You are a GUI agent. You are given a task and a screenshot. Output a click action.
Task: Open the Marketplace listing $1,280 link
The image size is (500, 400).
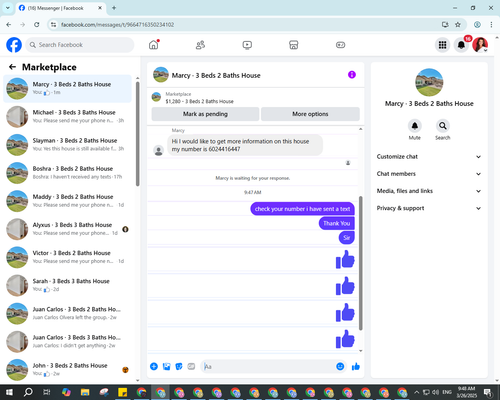(199, 101)
